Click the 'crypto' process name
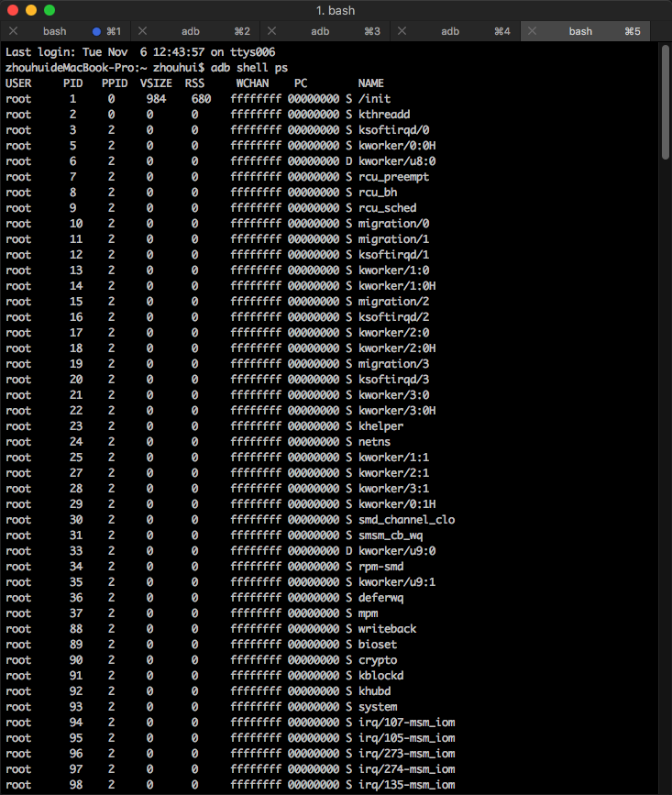Screen dimensions: 672x795 (378, 660)
